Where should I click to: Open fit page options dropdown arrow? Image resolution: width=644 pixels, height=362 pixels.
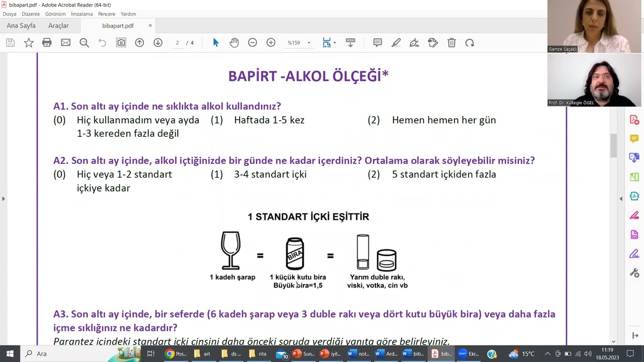(335, 43)
